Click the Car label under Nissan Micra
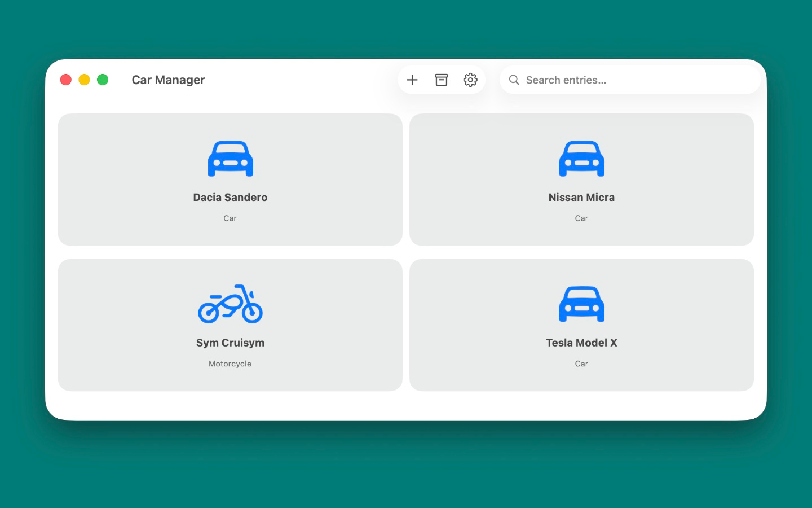The height and width of the screenshot is (508, 812). tap(581, 218)
